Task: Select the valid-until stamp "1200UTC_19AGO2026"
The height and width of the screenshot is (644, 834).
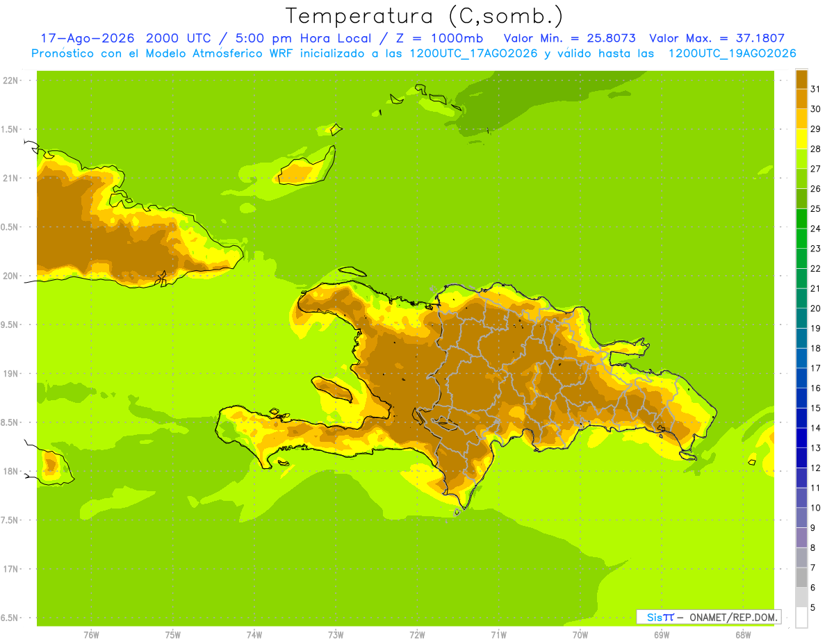Action: pos(731,53)
